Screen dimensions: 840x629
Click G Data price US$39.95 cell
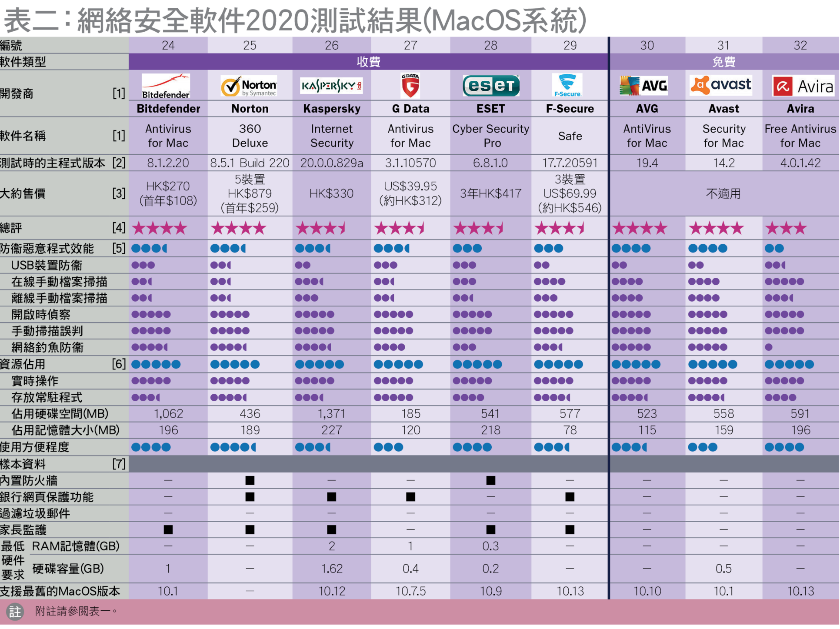coord(410,193)
